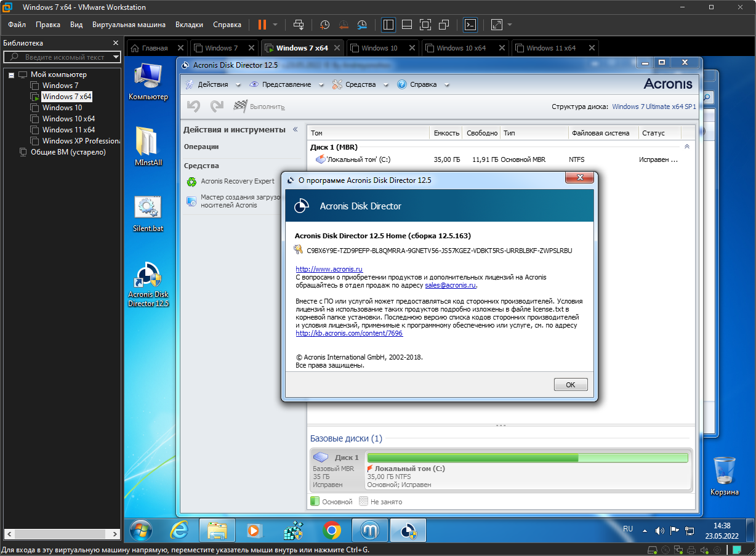
Task: Click the VMware snapshot clock icon
Action: (x=324, y=25)
